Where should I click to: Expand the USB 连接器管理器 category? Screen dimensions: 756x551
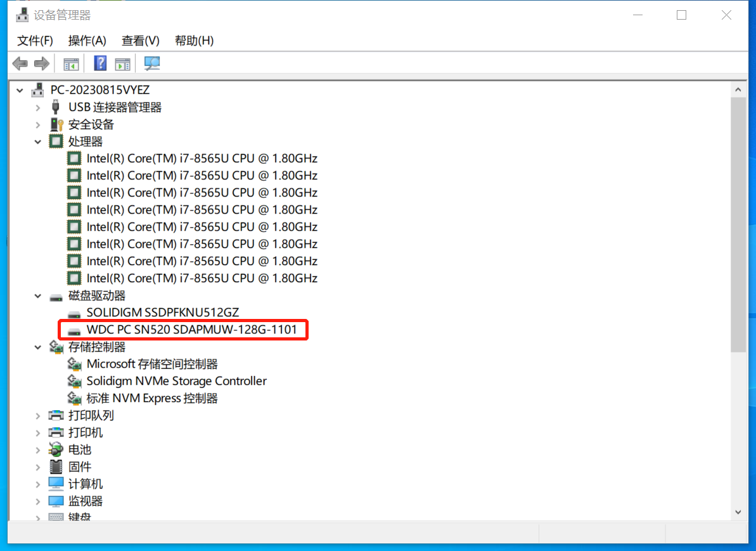tap(38, 108)
